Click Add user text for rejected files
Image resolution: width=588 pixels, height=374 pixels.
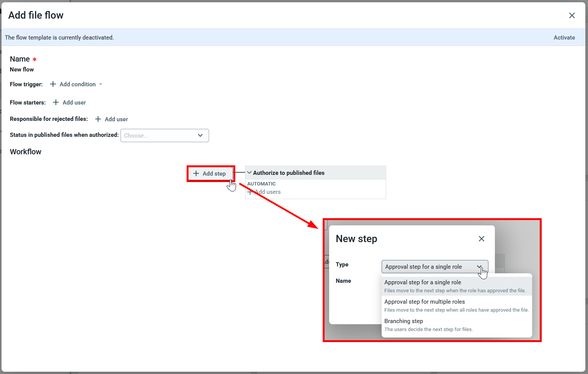[116, 119]
